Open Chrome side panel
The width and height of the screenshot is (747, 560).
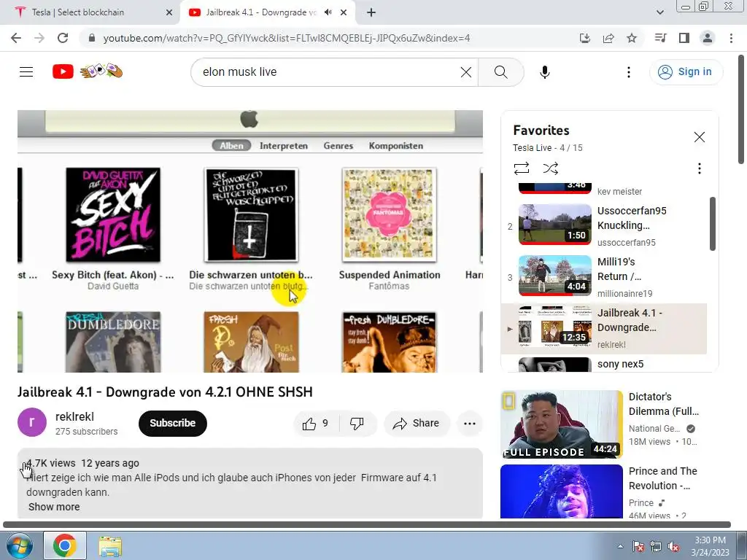[684, 38]
